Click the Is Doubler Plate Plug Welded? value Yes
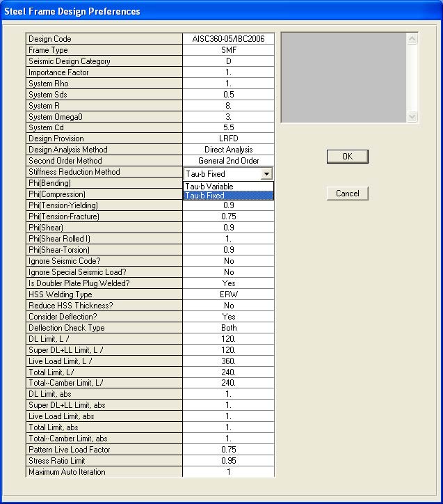 click(x=228, y=283)
